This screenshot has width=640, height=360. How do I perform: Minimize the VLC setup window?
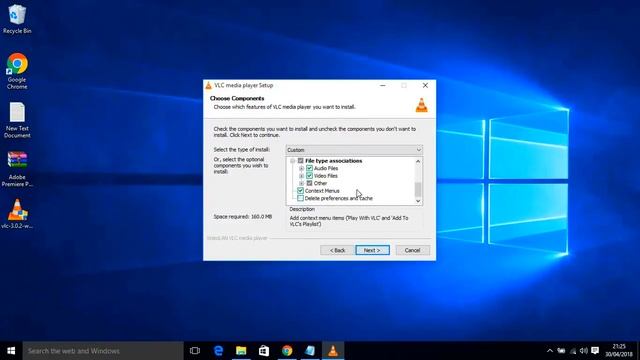[382, 85]
